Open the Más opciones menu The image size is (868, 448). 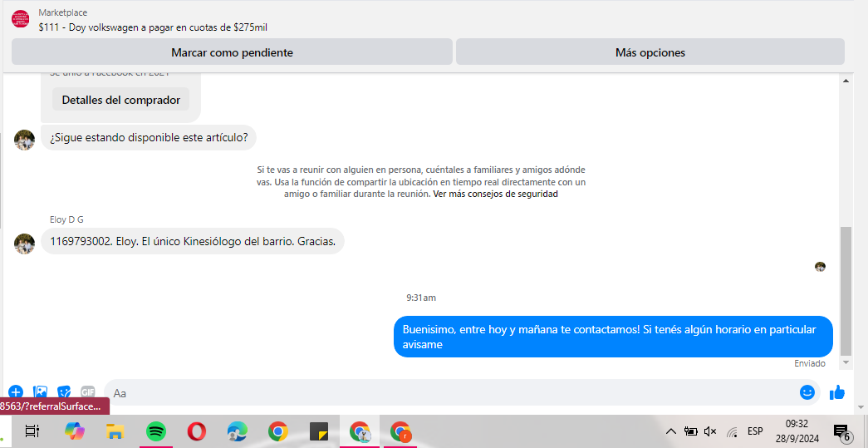(x=650, y=52)
